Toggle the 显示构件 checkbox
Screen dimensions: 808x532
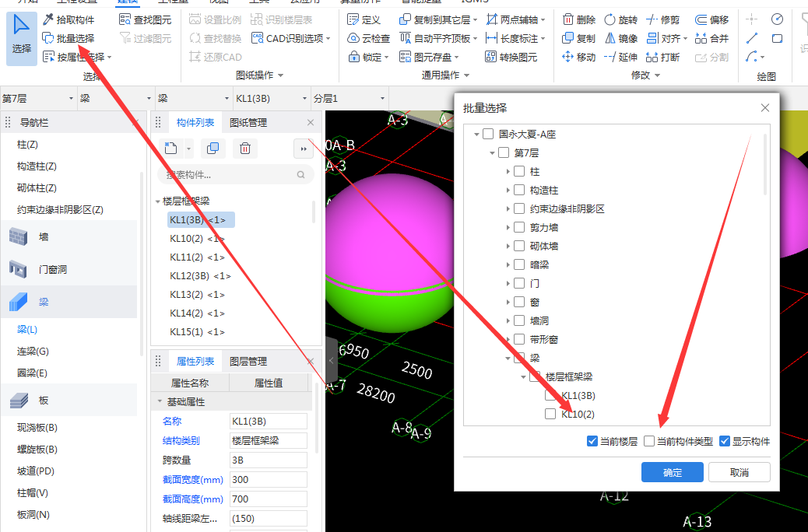[x=725, y=441]
